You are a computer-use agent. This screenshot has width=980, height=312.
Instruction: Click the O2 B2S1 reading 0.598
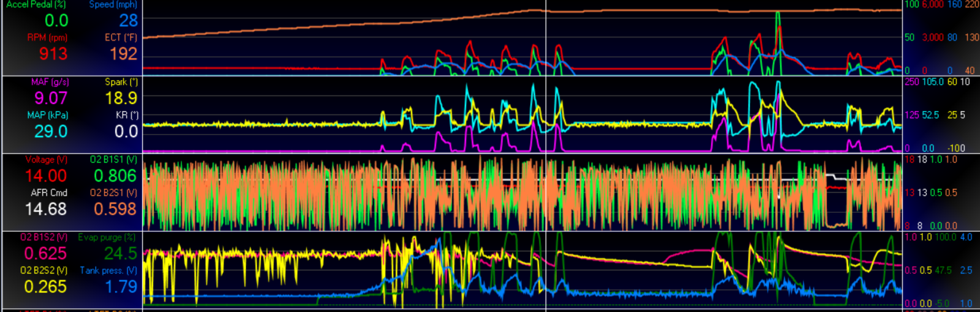[x=115, y=209]
